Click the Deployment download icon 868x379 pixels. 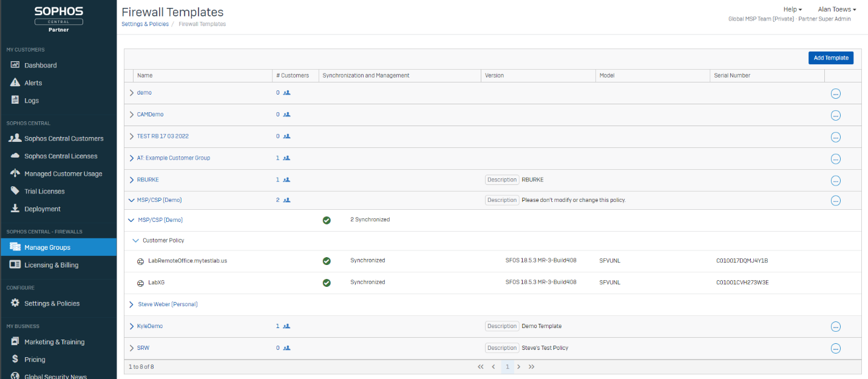pyautogui.click(x=15, y=209)
